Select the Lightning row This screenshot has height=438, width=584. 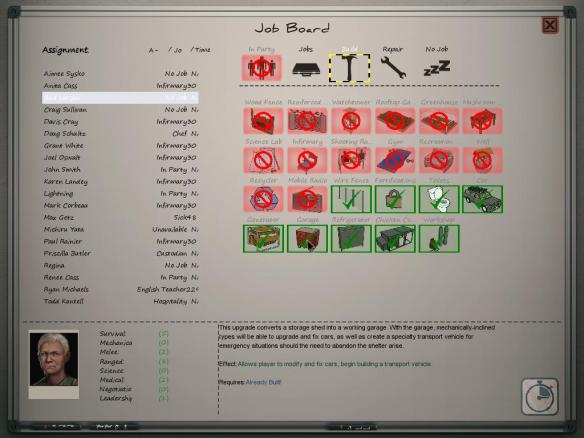tap(120, 193)
